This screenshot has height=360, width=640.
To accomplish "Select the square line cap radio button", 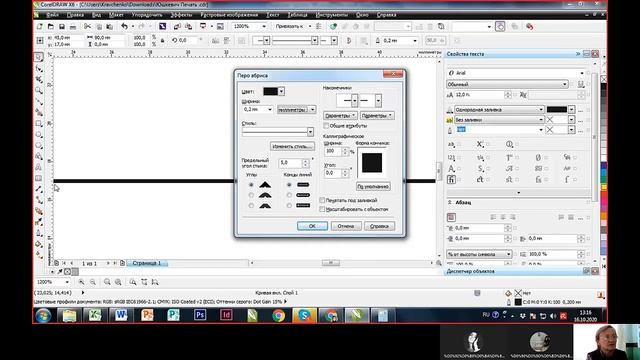I will click(x=289, y=185).
